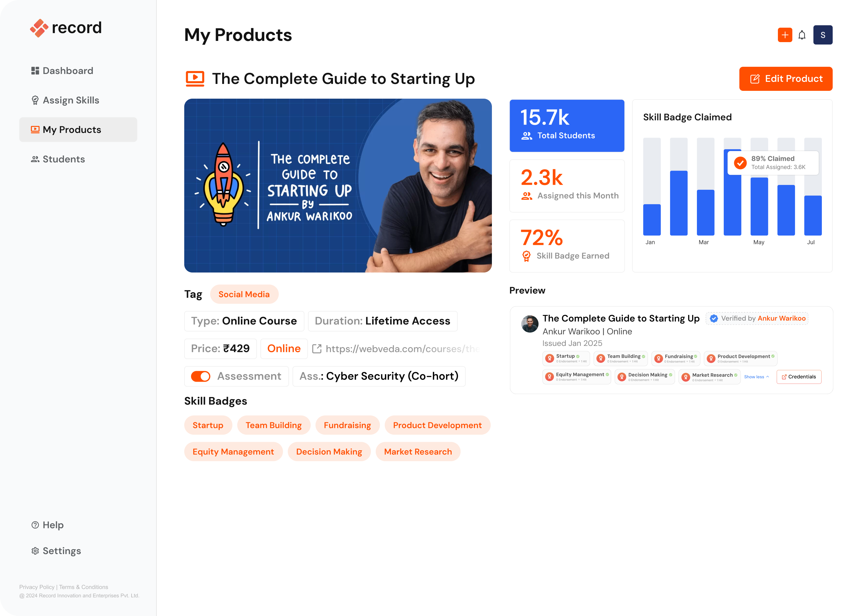The height and width of the screenshot is (616, 867).
Task: Click the course banner thumbnail
Action: pyautogui.click(x=338, y=186)
